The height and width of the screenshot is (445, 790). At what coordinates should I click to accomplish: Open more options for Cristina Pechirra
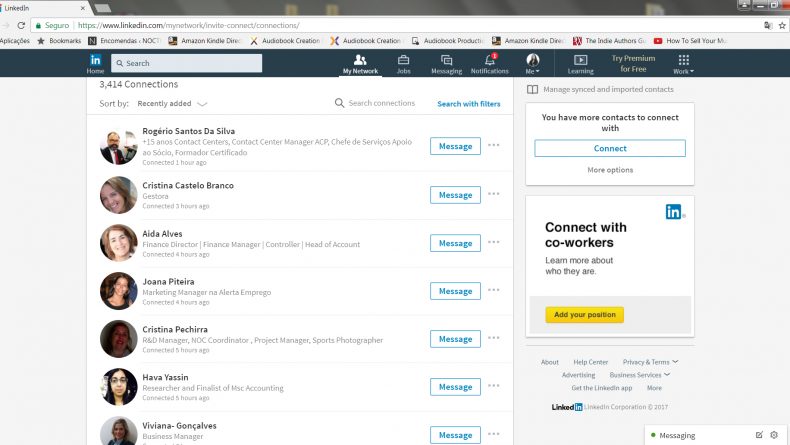pyautogui.click(x=494, y=338)
